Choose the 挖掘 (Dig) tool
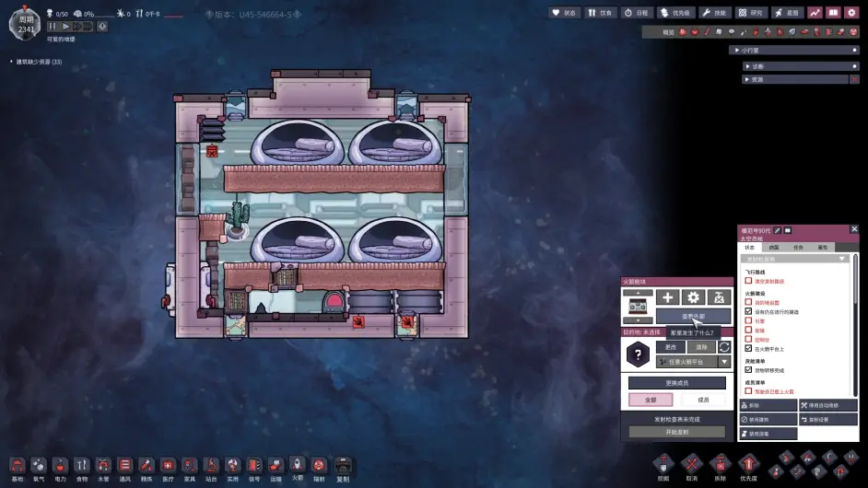Screen dimensions: 868x488 click(x=663, y=465)
